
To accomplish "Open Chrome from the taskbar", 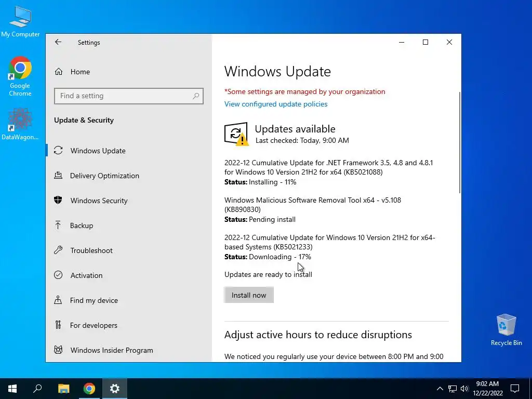I will click(89, 389).
